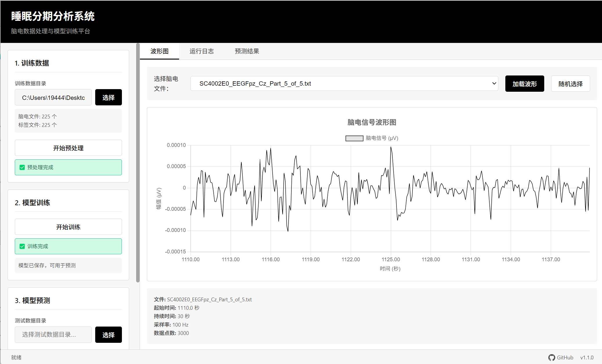Image resolution: width=602 pixels, height=364 pixels.
Task: Click green checkmark beside 预处理完成
Action: pyautogui.click(x=22, y=167)
